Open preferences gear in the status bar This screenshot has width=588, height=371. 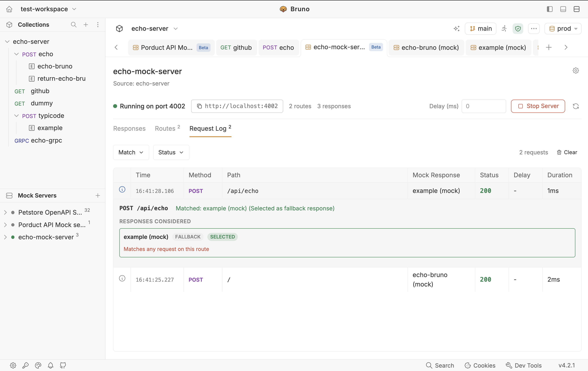pyautogui.click(x=13, y=365)
